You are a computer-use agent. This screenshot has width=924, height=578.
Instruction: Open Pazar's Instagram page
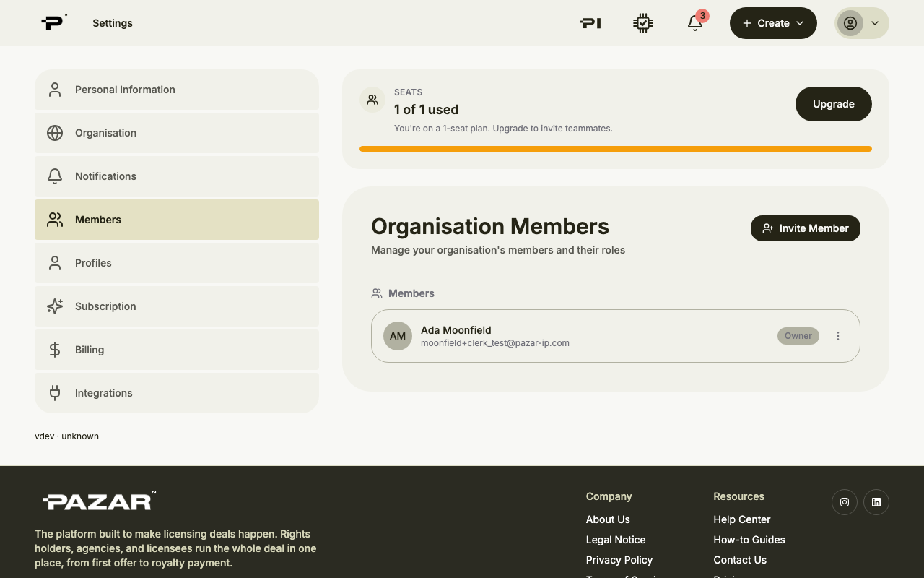tap(845, 502)
